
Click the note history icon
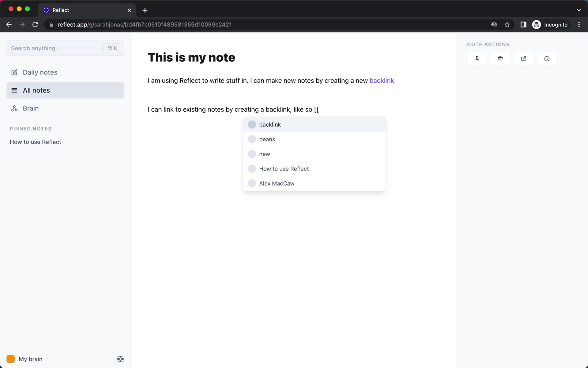[547, 59]
